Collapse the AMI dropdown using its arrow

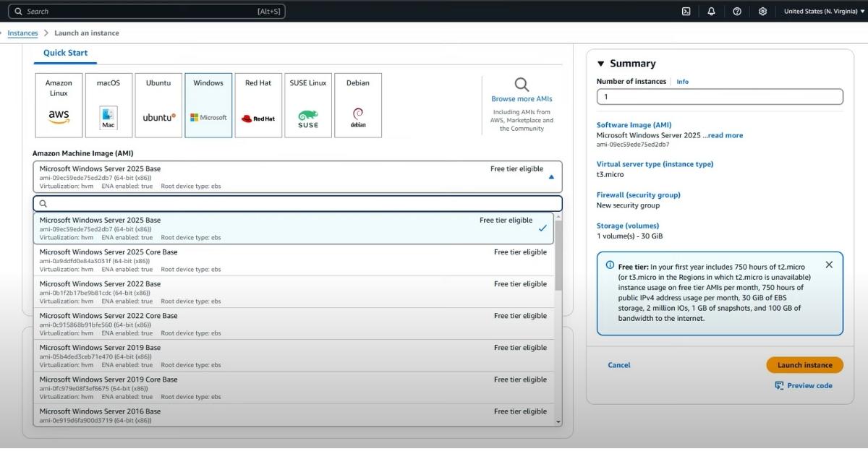pyautogui.click(x=551, y=176)
